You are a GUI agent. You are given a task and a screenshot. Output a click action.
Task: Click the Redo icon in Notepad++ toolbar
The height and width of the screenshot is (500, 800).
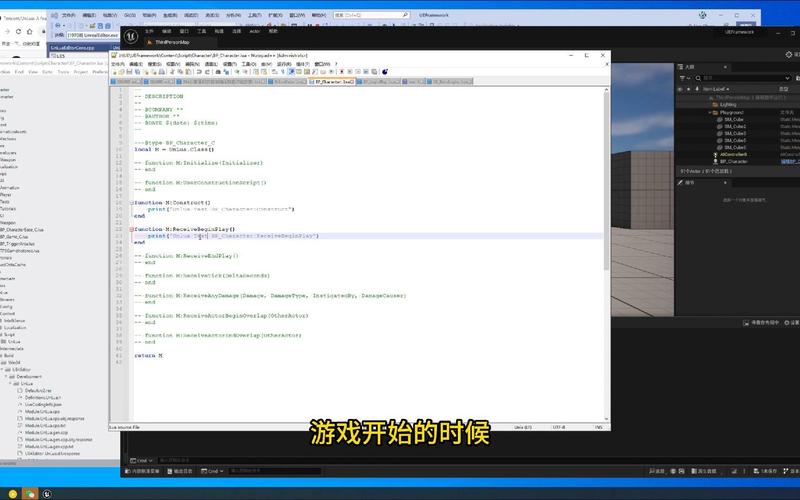(x=208, y=72)
